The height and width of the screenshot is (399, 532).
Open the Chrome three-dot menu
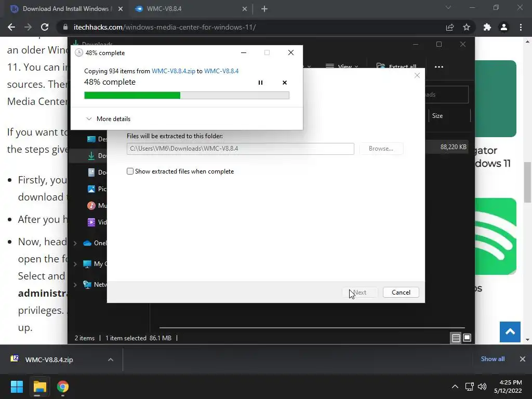521,27
